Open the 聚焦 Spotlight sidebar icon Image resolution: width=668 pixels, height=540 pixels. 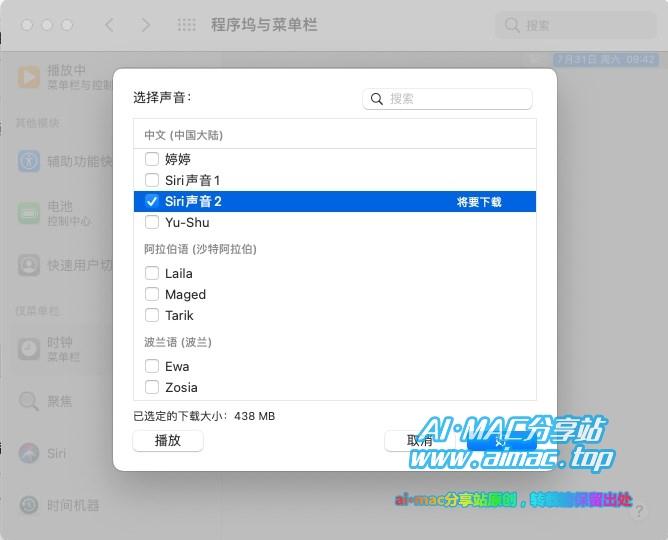29,401
